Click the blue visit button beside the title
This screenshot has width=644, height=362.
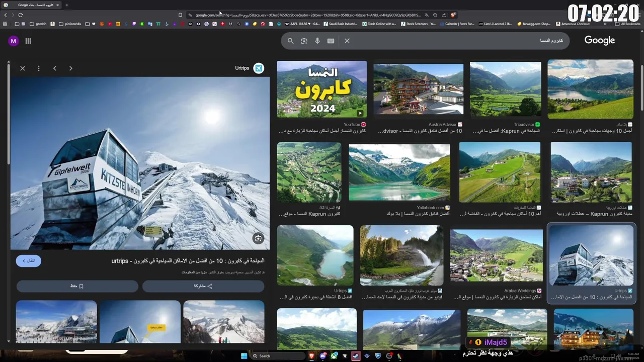[29, 260]
